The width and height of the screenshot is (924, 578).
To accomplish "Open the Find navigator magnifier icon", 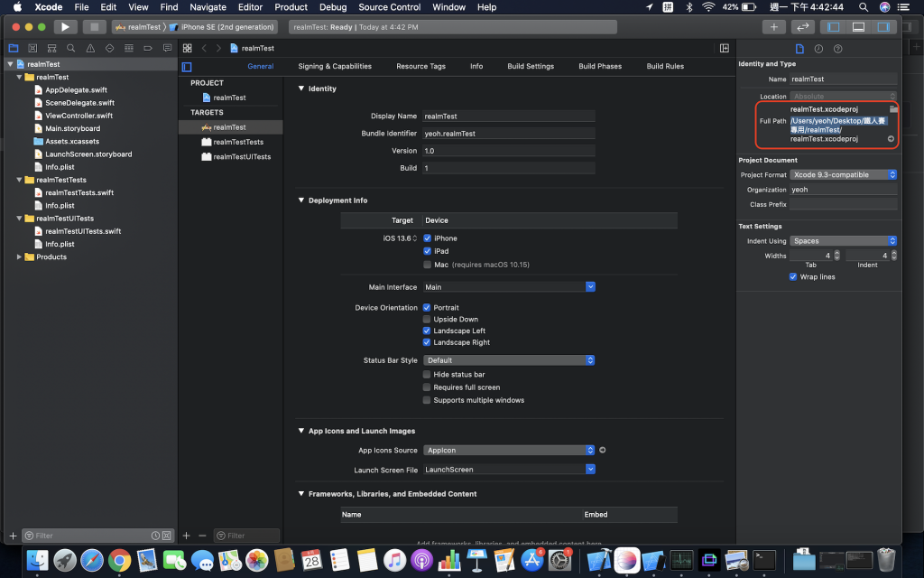I will tap(70, 49).
